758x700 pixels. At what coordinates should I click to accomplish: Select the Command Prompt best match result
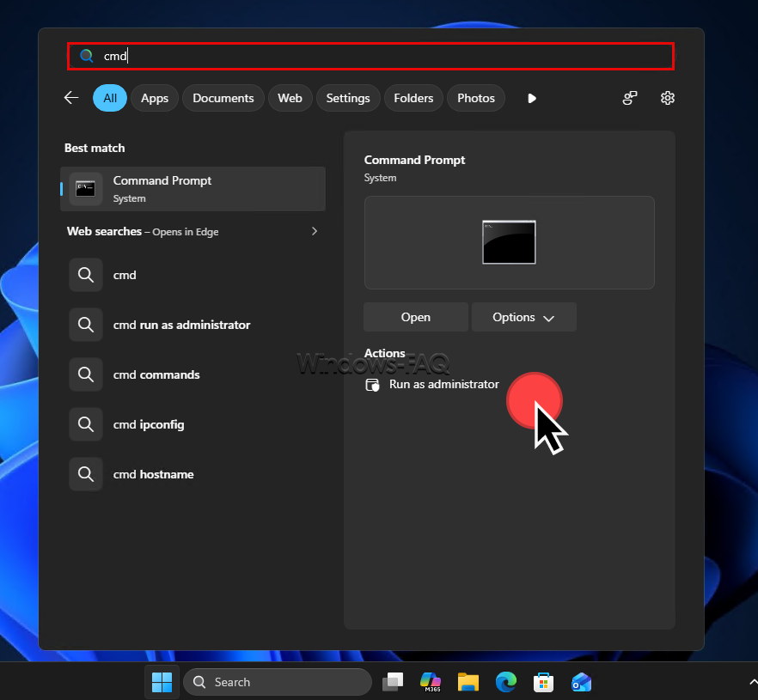193,189
